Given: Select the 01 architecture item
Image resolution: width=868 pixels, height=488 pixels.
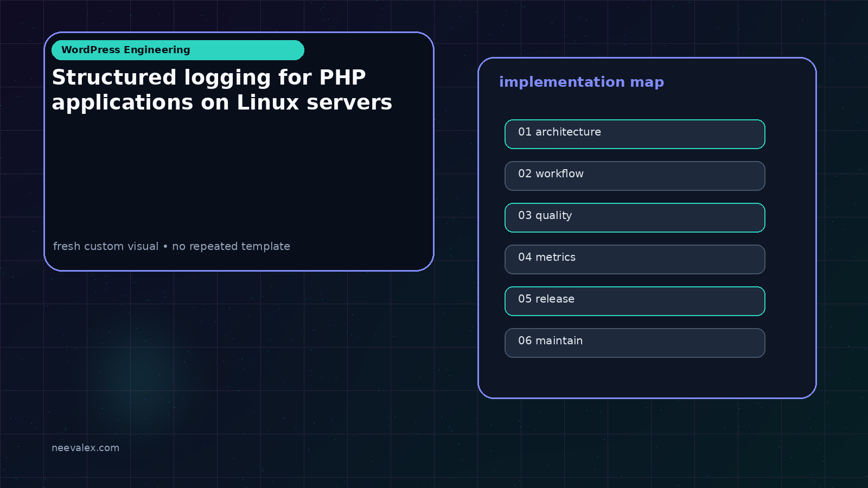Looking at the screenshot, I should coord(635,134).
